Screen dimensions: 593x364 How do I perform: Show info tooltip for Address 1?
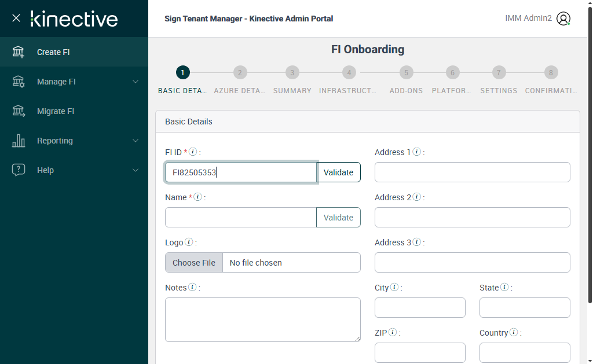tap(417, 152)
